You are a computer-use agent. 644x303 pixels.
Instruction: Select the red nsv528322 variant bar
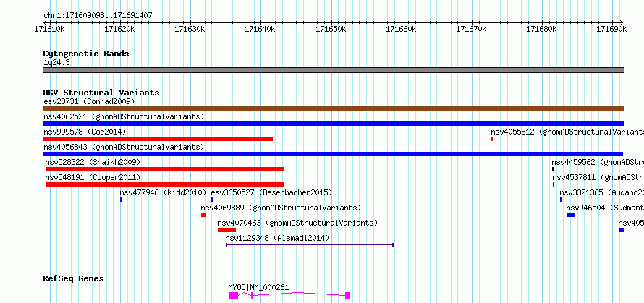(165, 169)
